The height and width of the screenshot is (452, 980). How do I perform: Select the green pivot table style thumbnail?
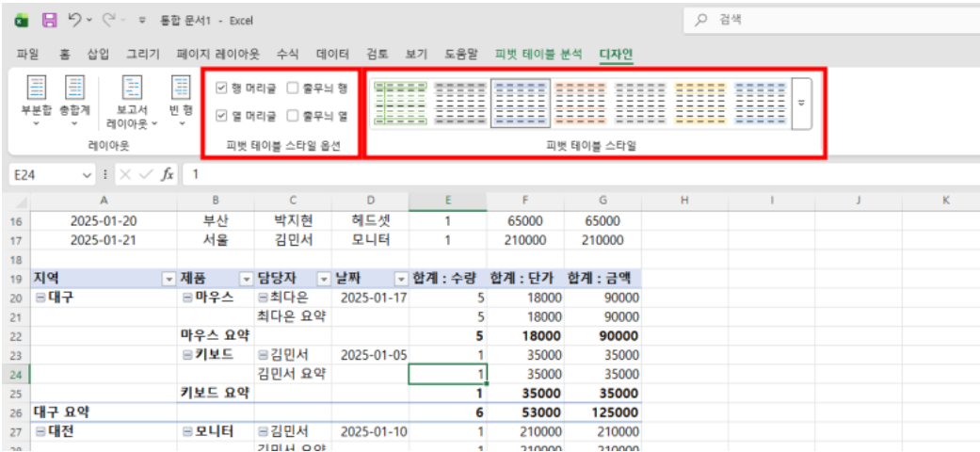400,102
